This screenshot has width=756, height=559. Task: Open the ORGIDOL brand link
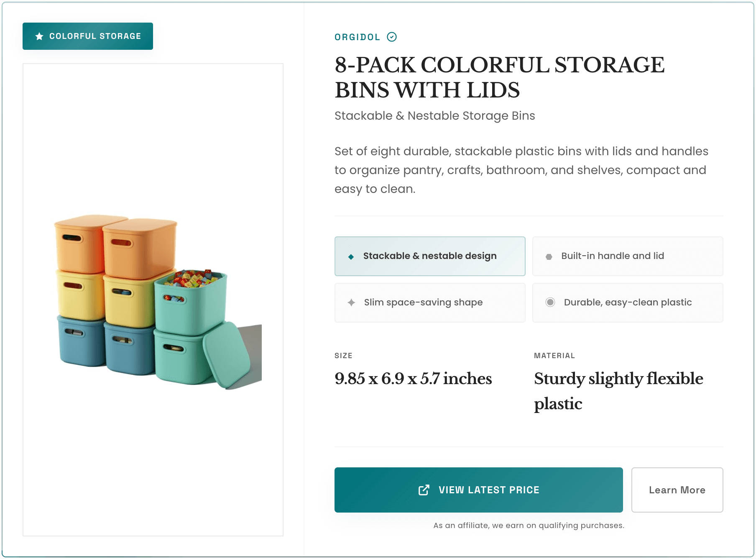[357, 37]
